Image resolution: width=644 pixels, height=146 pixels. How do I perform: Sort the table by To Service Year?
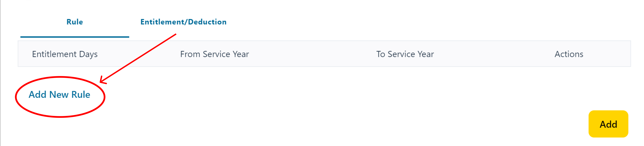tap(405, 54)
